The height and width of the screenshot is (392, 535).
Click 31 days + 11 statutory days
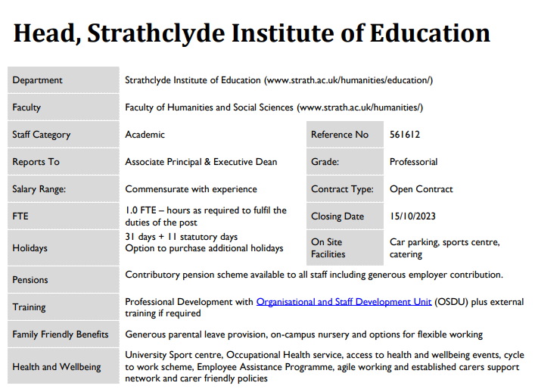(x=181, y=237)
